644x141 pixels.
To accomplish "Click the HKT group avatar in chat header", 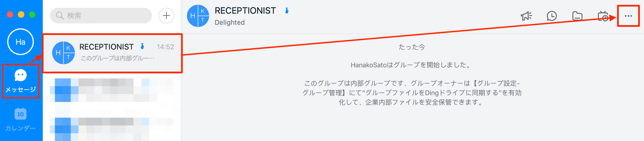I will tap(198, 16).
